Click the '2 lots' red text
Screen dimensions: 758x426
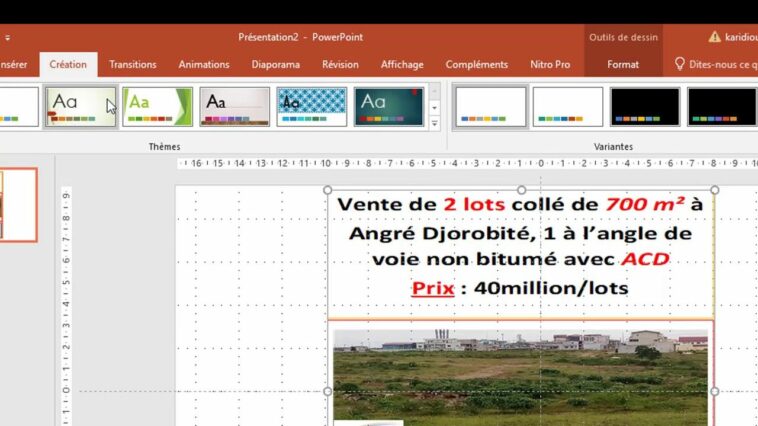(x=474, y=204)
